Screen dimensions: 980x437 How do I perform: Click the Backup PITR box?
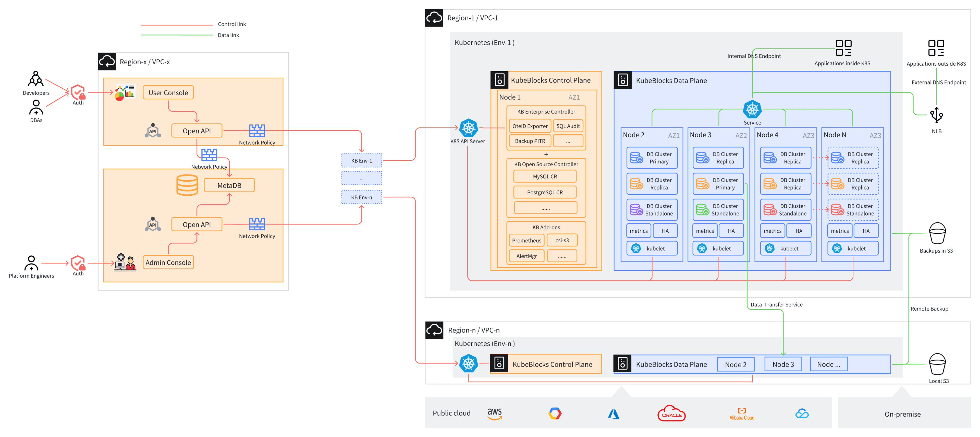tap(530, 141)
